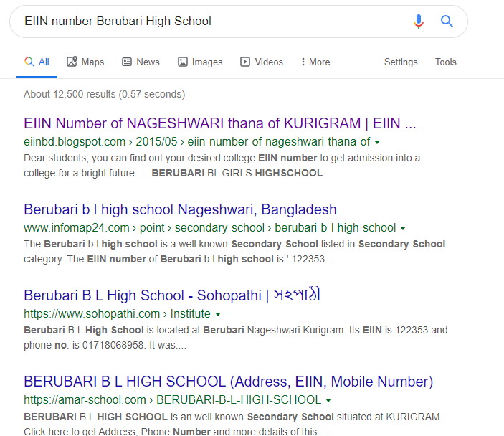Open search Settings
504x436 pixels.
(x=401, y=62)
